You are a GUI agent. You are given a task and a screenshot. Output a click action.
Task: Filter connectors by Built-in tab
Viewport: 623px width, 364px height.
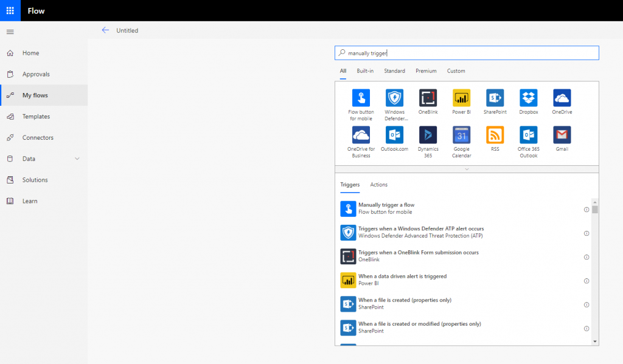365,71
